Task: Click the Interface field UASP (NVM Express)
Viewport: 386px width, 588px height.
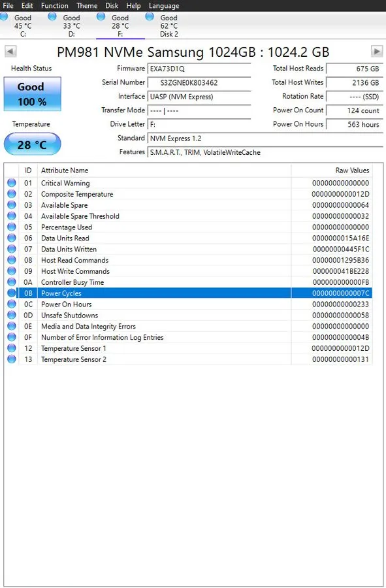Action: pyautogui.click(x=199, y=97)
